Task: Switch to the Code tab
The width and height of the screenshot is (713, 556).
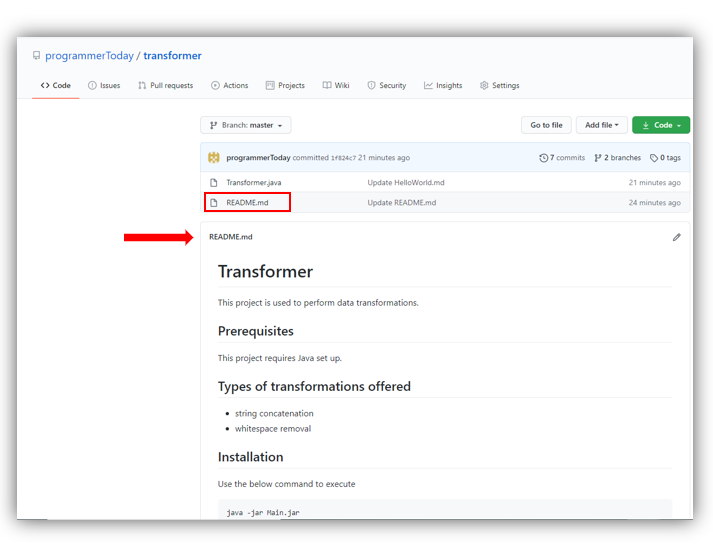Action: pyautogui.click(x=55, y=85)
